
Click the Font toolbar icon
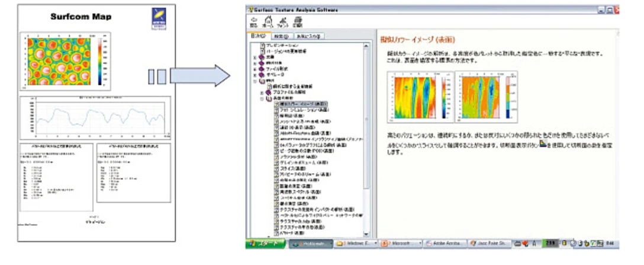point(282,21)
